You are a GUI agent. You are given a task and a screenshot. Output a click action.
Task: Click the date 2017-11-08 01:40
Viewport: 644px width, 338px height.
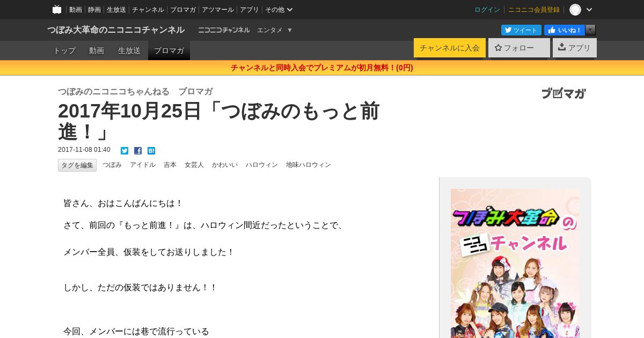(x=84, y=150)
